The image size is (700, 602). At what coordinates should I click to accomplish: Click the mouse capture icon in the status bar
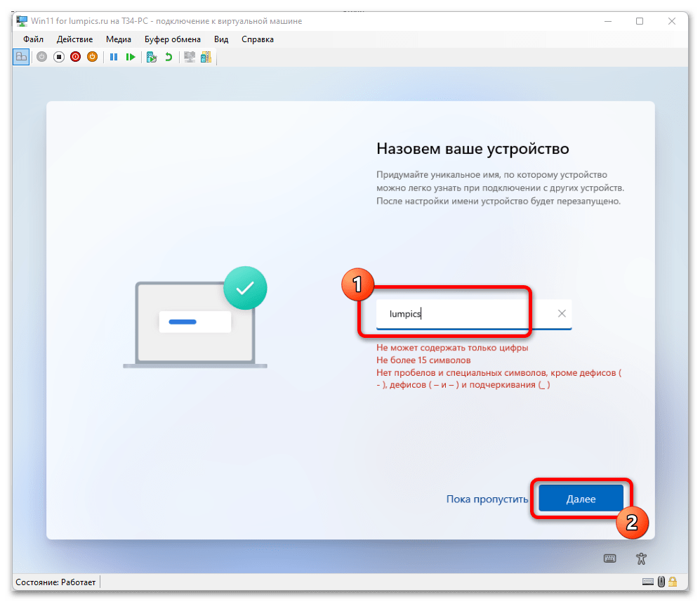point(661,582)
